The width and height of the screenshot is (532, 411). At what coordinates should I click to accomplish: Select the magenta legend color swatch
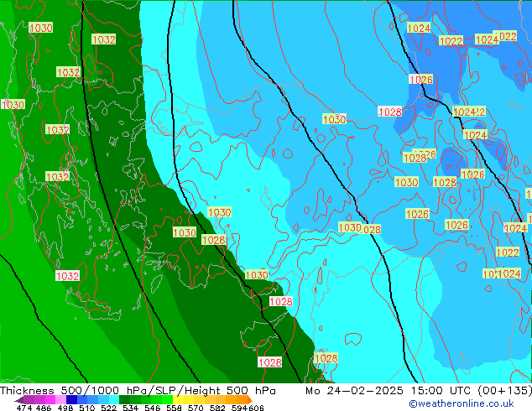[x=50, y=399]
